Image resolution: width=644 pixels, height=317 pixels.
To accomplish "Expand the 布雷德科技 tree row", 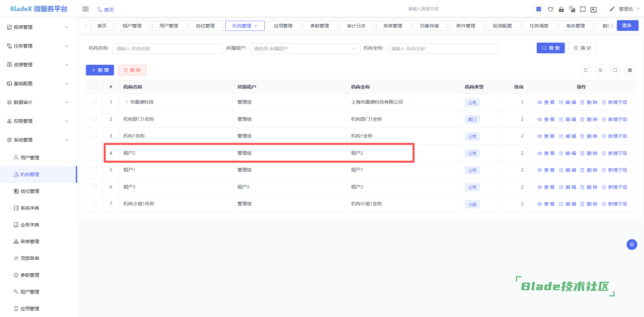I will tap(126, 102).
